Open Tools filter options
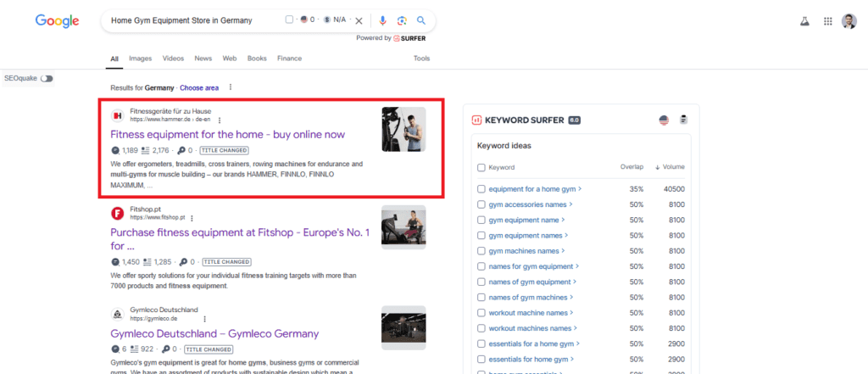 [421, 59]
